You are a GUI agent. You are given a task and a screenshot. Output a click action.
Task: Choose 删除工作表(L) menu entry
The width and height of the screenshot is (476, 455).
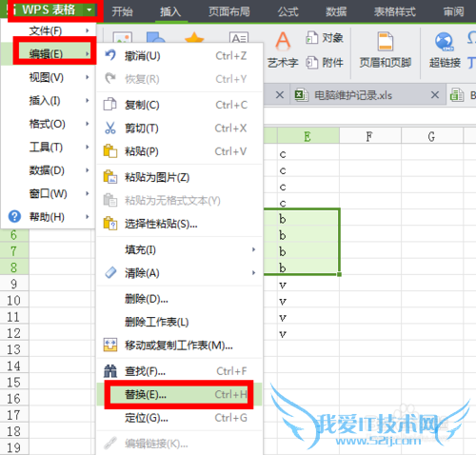click(179, 322)
